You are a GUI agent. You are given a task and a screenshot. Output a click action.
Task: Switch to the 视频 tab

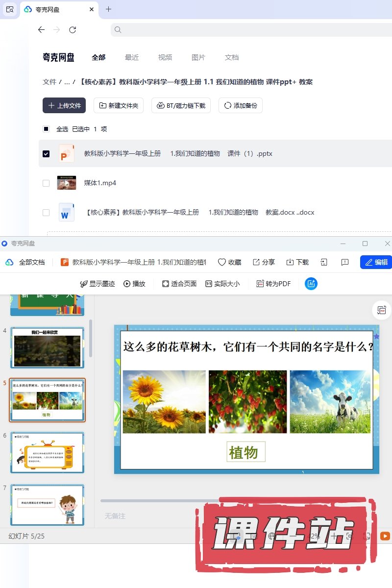165,57
